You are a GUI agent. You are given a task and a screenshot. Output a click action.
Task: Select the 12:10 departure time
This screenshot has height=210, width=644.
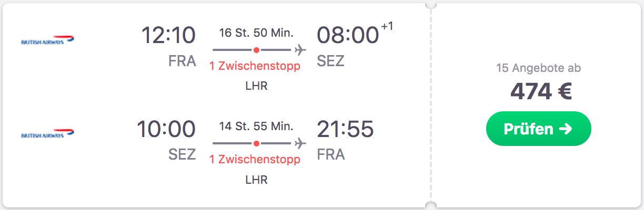tap(168, 36)
